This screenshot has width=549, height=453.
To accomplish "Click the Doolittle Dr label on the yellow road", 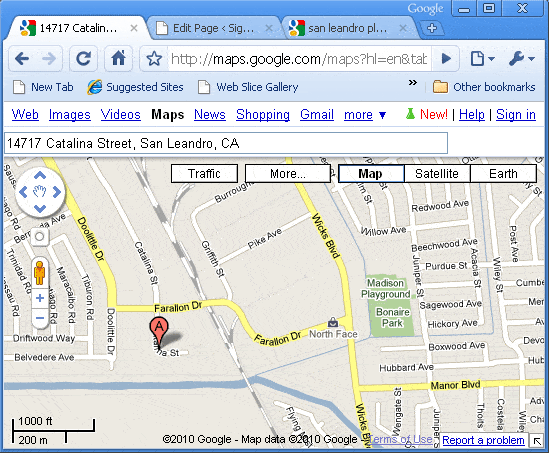I will 90,239.
